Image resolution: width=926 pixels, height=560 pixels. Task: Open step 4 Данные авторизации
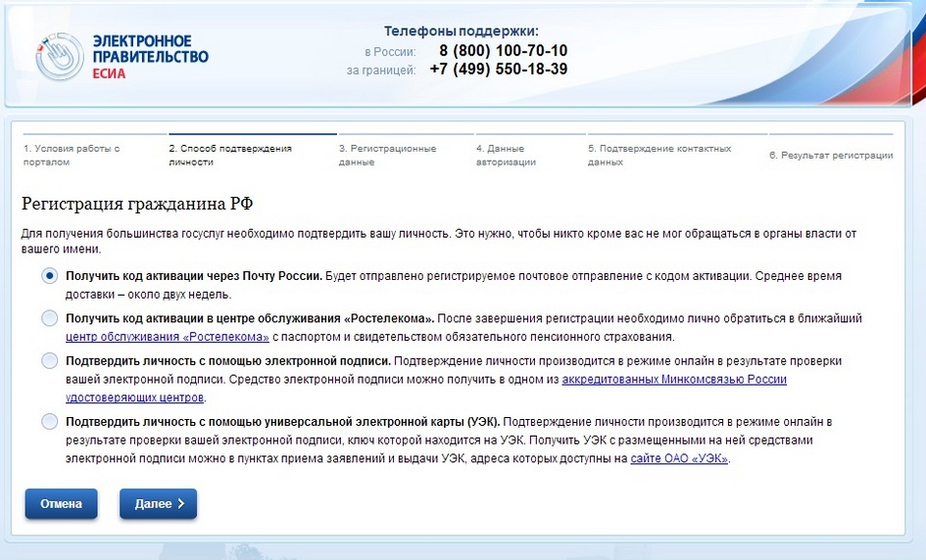click(506, 156)
